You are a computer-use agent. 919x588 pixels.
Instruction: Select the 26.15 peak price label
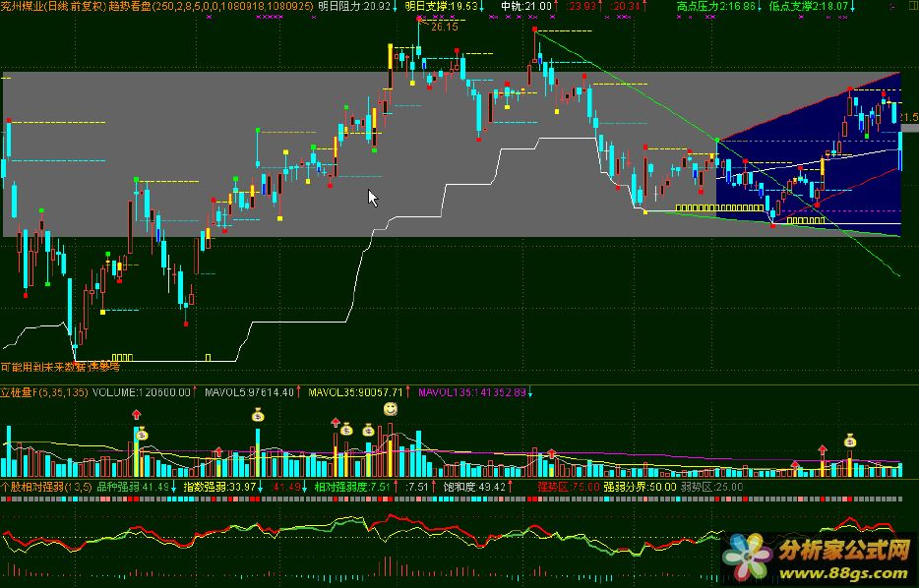[444, 27]
